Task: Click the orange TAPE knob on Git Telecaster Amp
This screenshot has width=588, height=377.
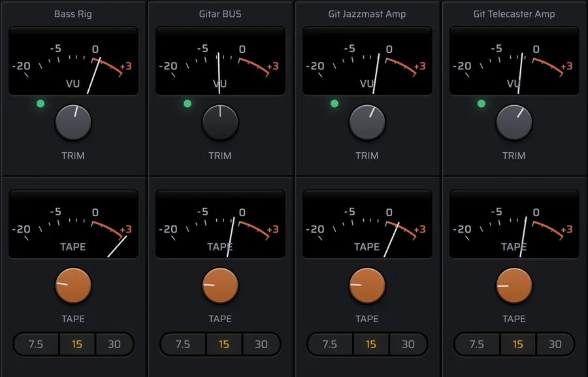Action: click(x=514, y=286)
